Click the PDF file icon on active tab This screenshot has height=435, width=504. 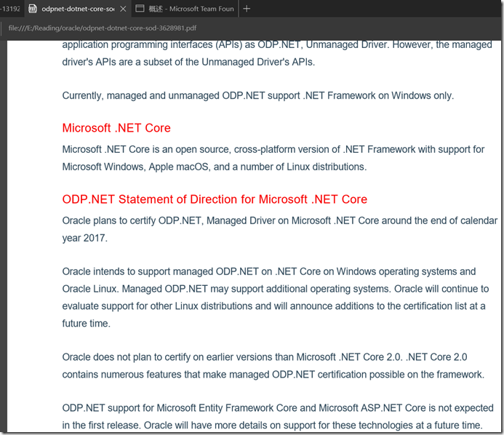(33, 9)
